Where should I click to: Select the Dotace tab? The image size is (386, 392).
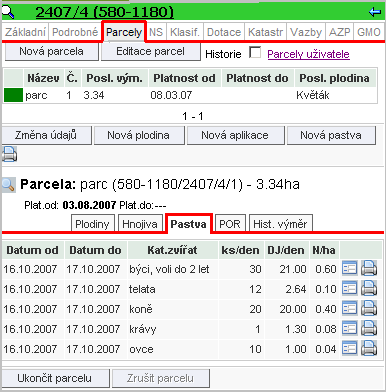224,32
